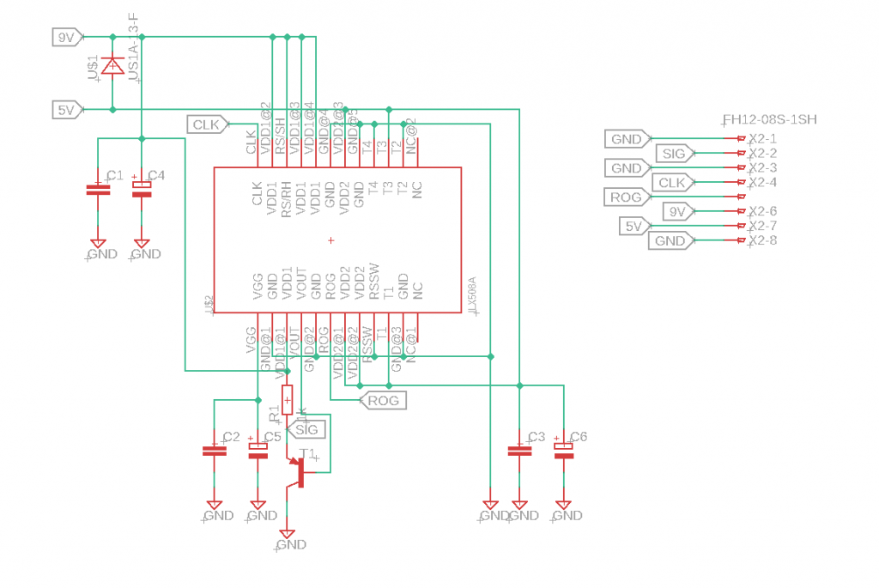Click the 9V net label at top left

pyautogui.click(x=67, y=38)
